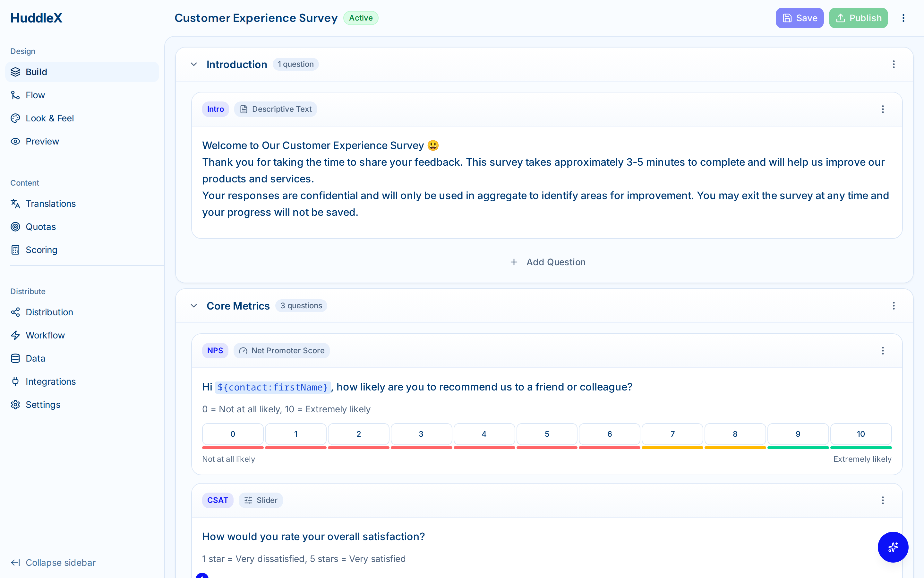924x578 pixels.
Task: Click the Collapse sidebar arrow icon
Action: tap(15, 563)
